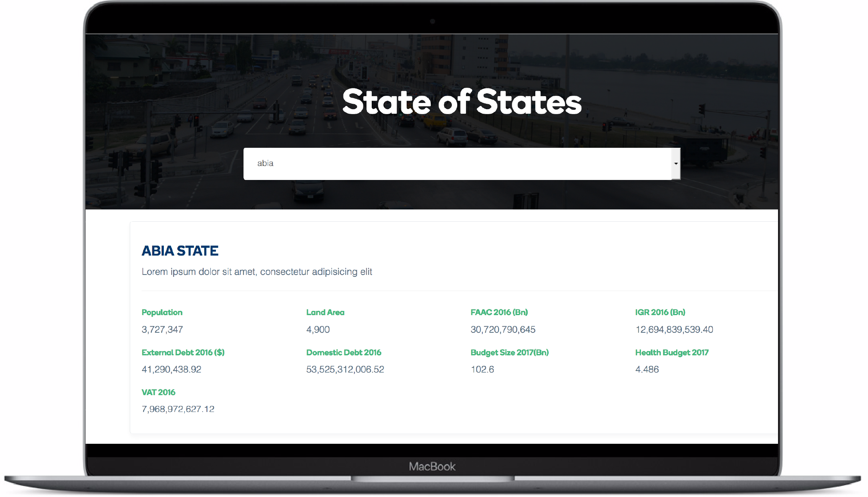Open the state dropdown arrow
The width and height of the screenshot is (868, 497).
[676, 163]
